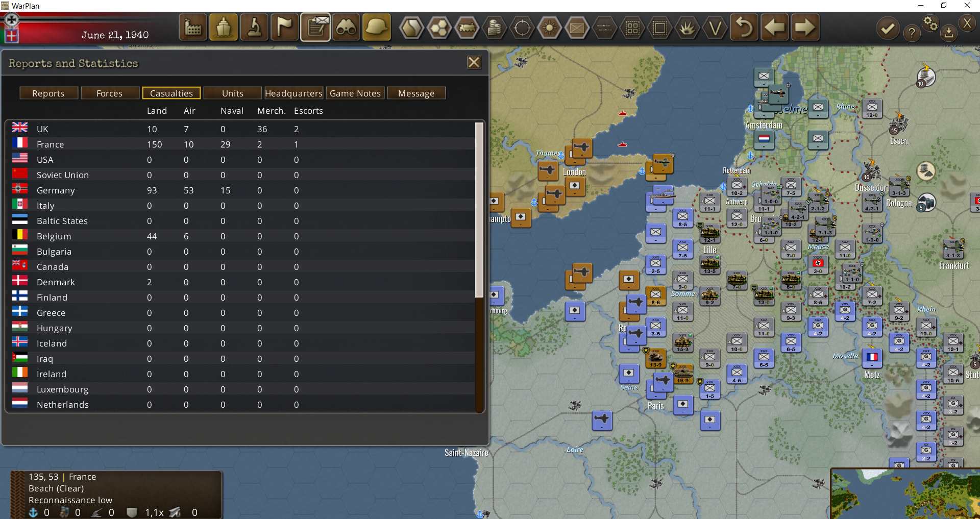Select the Casualties tab
This screenshot has height=519, width=980.
click(171, 93)
